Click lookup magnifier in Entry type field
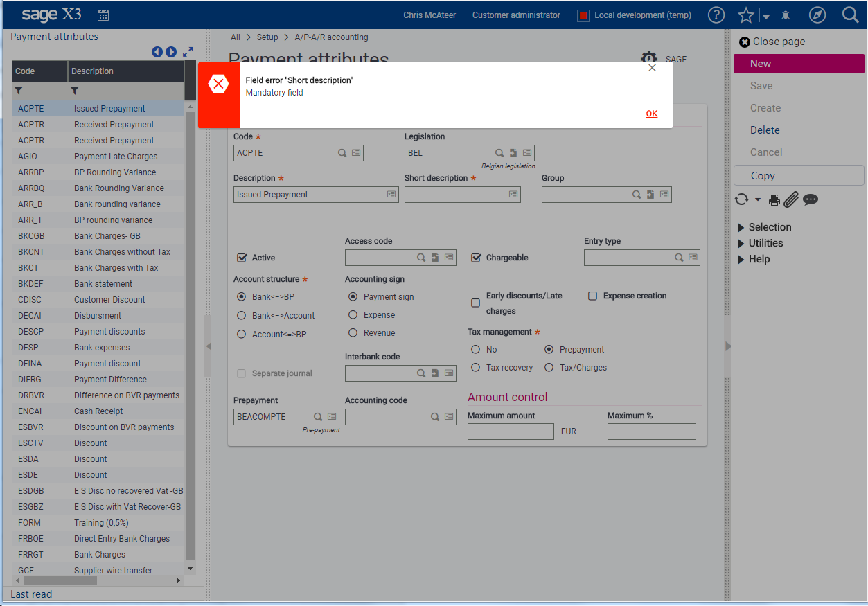Image resolution: width=868 pixels, height=606 pixels. click(680, 258)
